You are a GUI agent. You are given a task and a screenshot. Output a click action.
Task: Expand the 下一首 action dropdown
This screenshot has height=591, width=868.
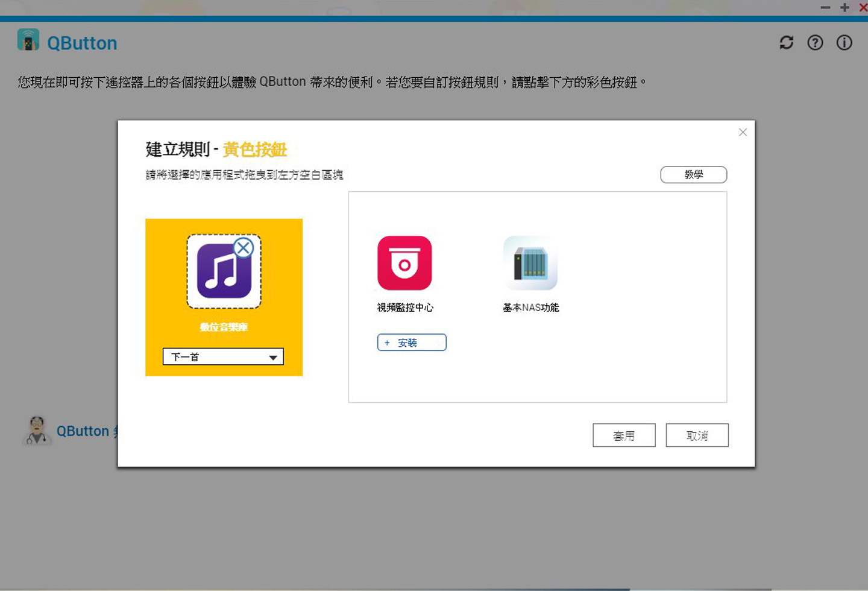272,356
